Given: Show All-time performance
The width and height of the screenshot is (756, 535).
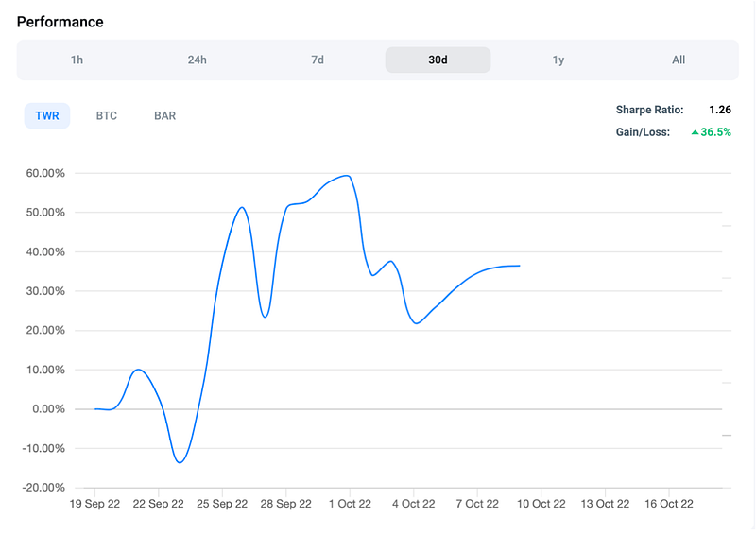Looking at the screenshot, I should (679, 60).
